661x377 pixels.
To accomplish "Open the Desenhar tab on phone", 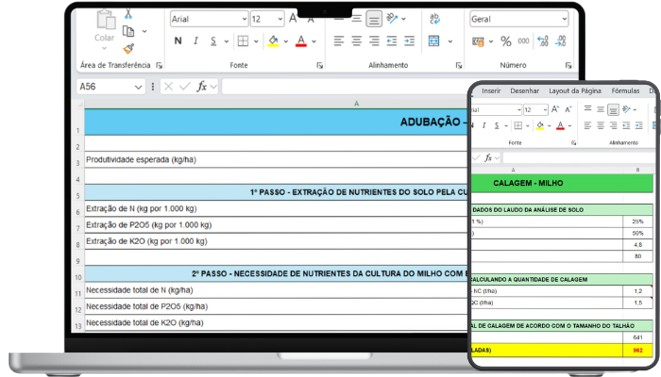I will [x=524, y=91].
